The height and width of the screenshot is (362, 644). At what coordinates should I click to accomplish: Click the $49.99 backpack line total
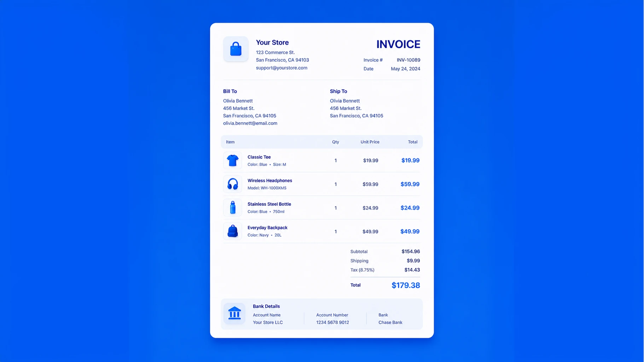click(x=410, y=232)
